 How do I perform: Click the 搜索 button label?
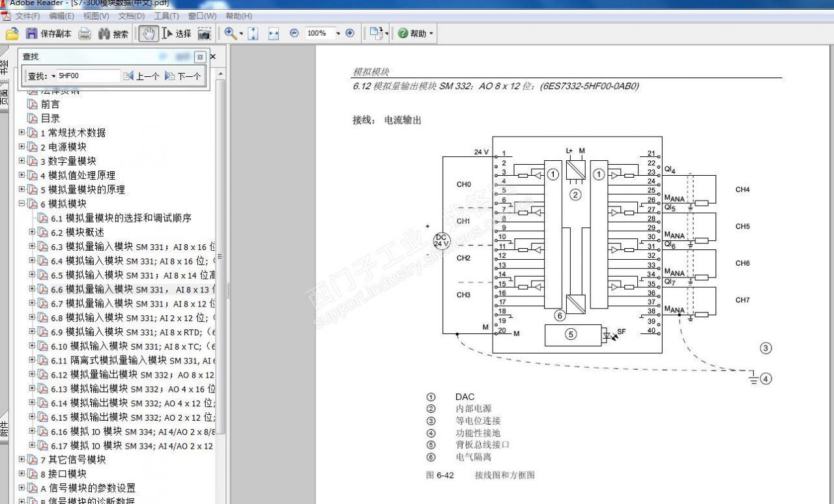(x=121, y=34)
